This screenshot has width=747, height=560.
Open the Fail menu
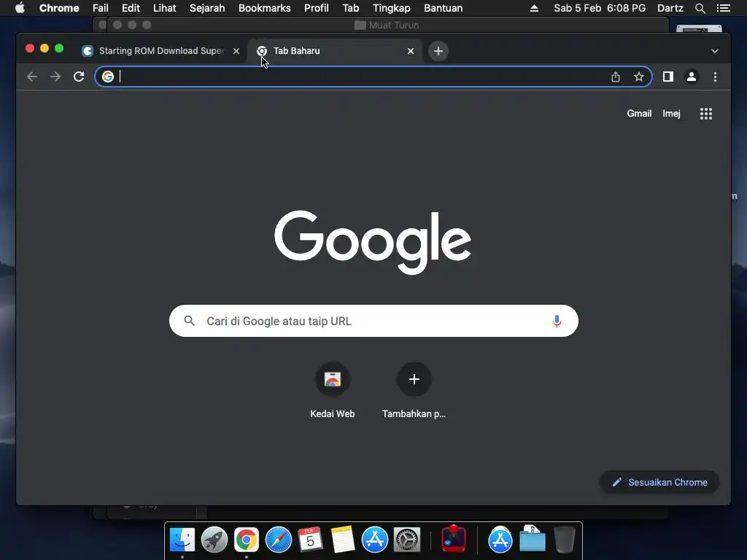point(101,8)
